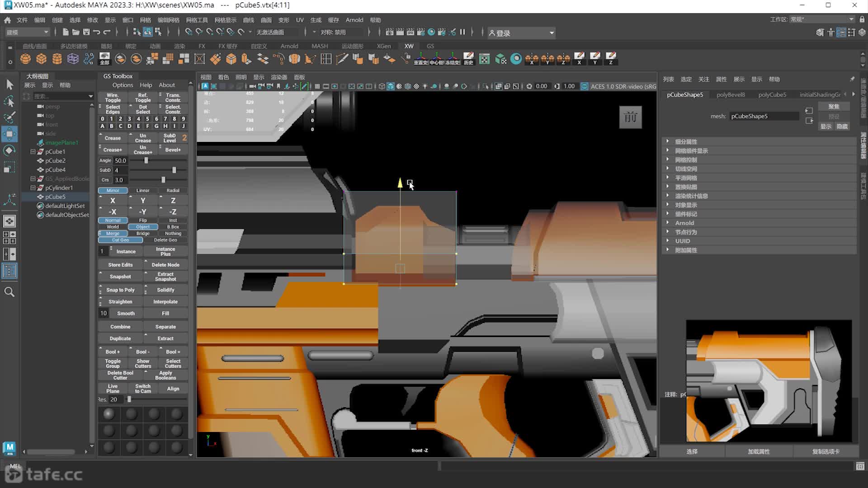
Task: Click the 聚焦 button in Attribute Editor
Action: point(834,107)
